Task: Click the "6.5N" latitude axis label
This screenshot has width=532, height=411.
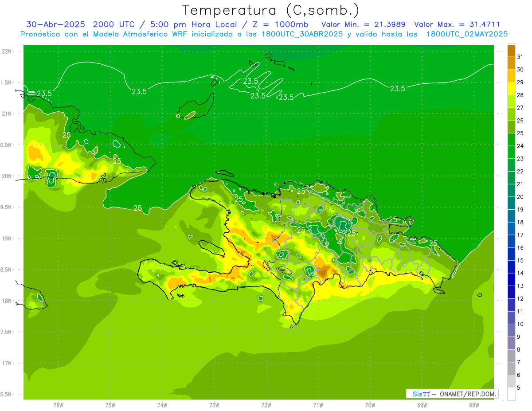Action: (7, 395)
